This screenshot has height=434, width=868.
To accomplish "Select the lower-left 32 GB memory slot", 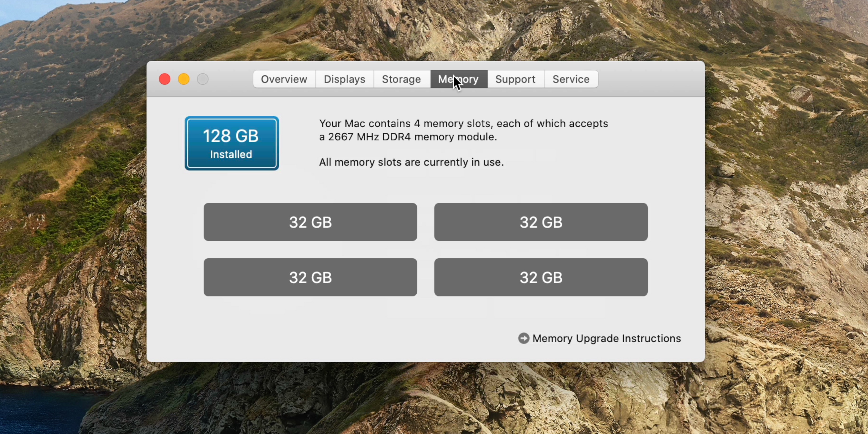I will [310, 277].
